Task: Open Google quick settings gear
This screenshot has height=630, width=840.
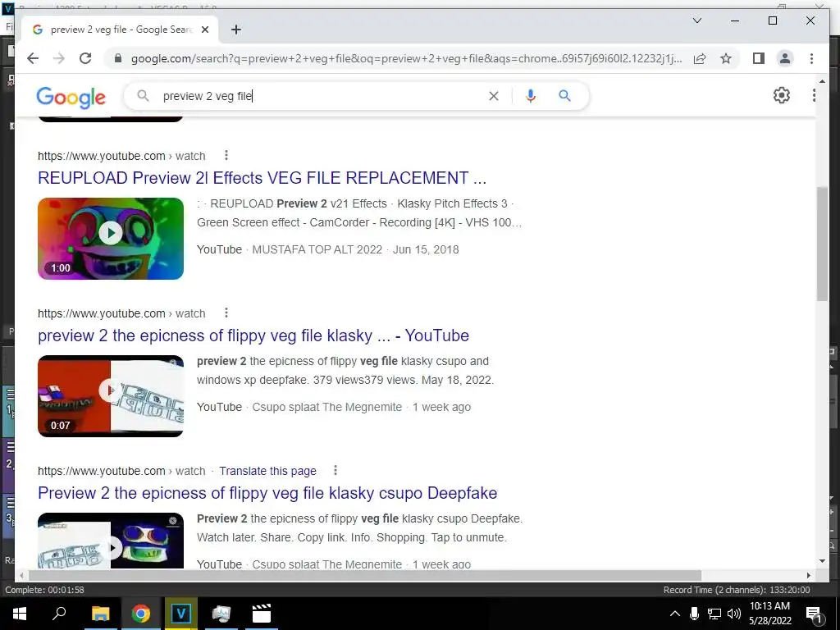Action: 782,95
